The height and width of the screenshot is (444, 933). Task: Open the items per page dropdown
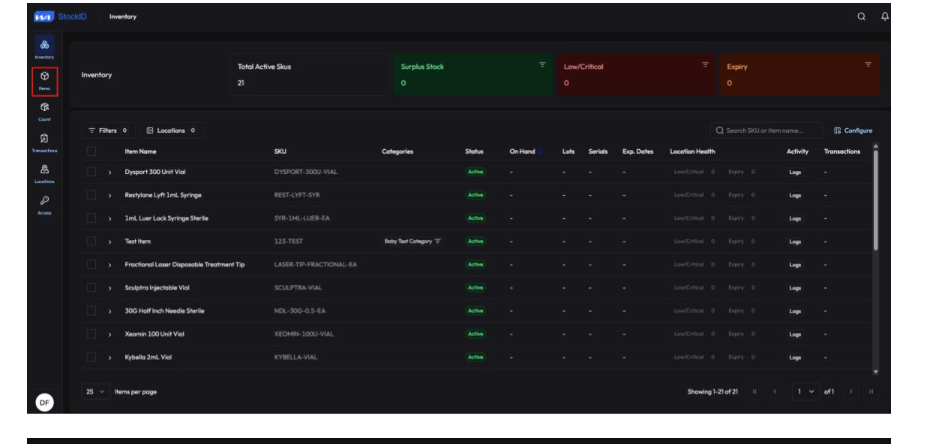tap(96, 392)
